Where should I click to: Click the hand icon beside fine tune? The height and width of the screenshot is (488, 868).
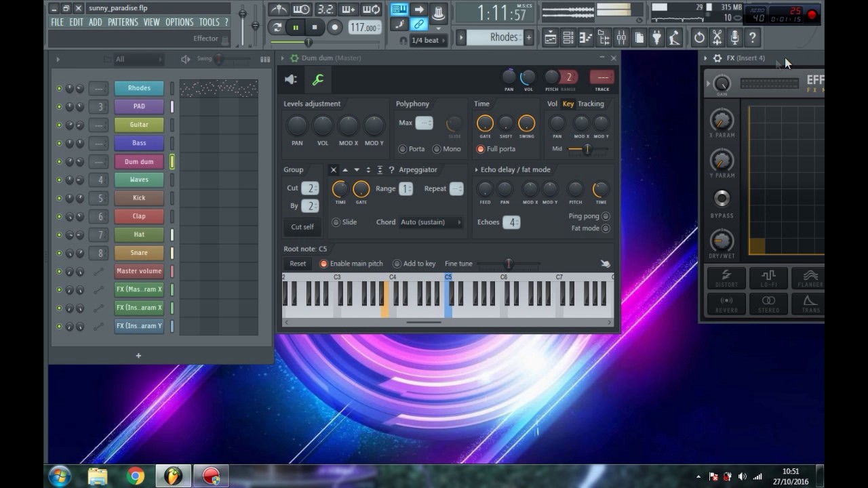click(606, 264)
